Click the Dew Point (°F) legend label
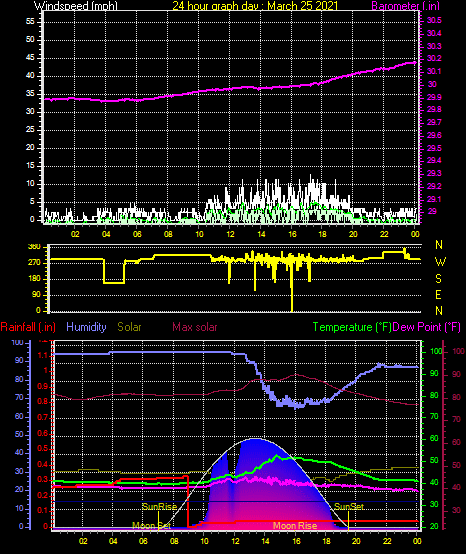466x554 pixels. 427,327
